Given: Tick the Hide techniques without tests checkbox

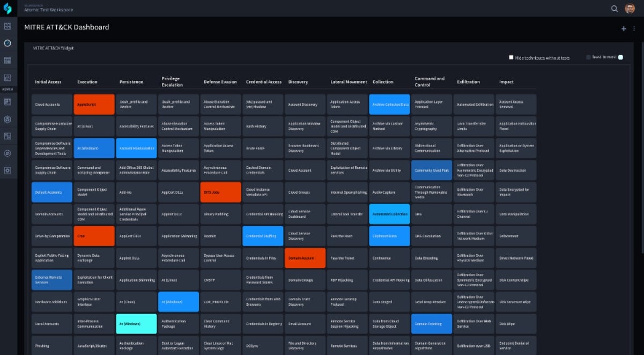Looking at the screenshot, I should pos(511,57).
